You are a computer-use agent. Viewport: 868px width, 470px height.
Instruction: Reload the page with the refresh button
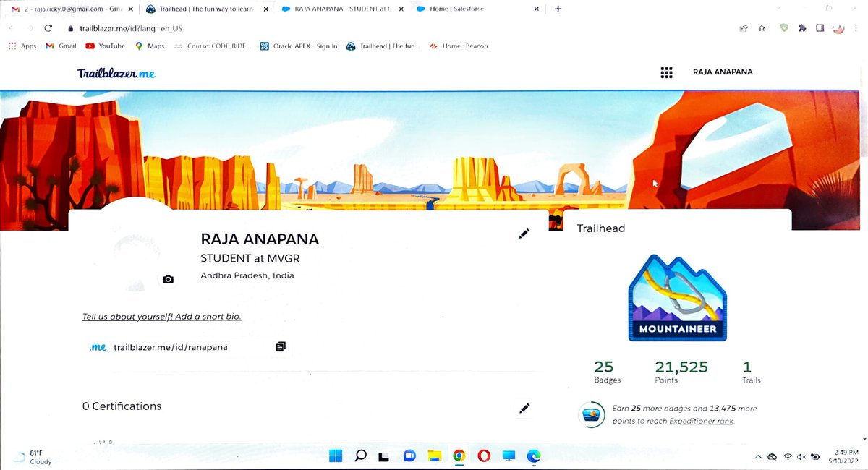(x=48, y=28)
